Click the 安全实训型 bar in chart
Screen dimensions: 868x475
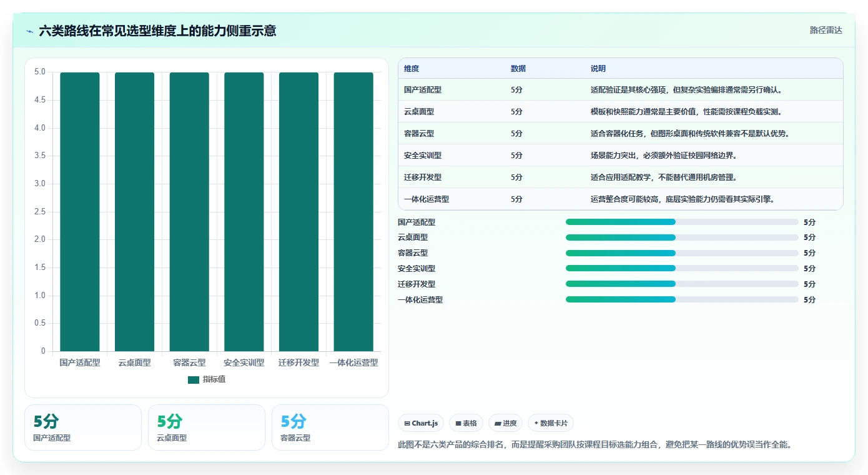coord(244,212)
